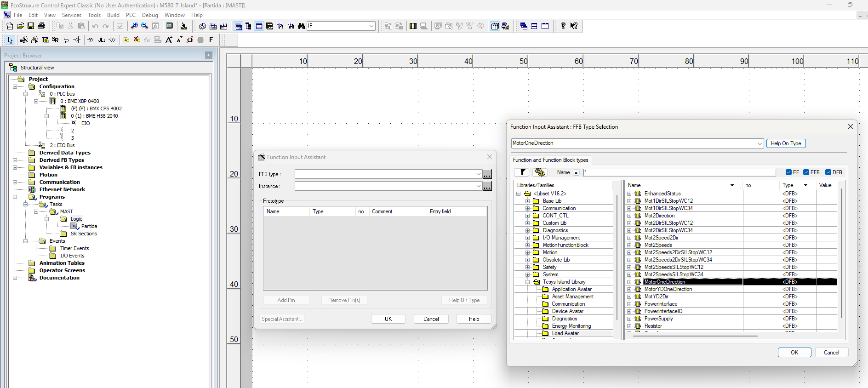Image resolution: width=868 pixels, height=388 pixels.
Task: Open the Debug menu
Action: point(150,15)
